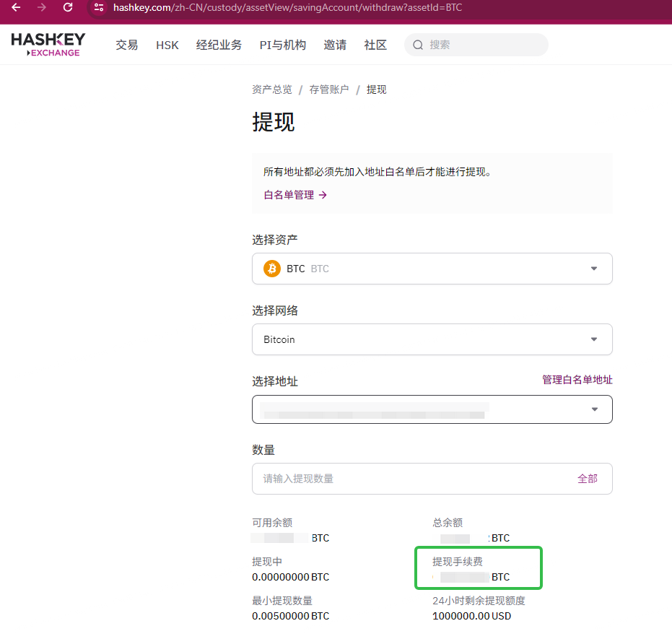Click the HashKey Exchange logo
The image size is (672, 639).
pos(48,45)
